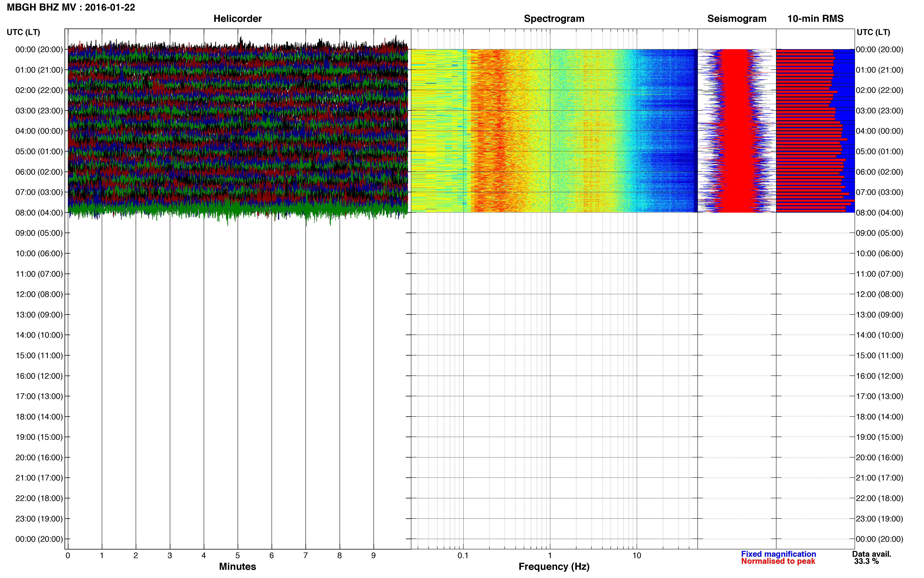924x578 pixels.
Task: Click the left "15:00 (11:00)" time label
Action: 39,355
